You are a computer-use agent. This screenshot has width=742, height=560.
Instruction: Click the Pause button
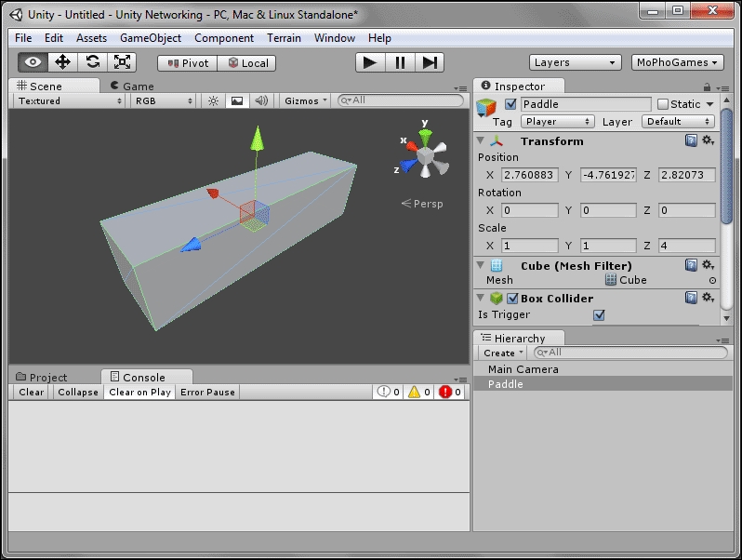(x=400, y=62)
